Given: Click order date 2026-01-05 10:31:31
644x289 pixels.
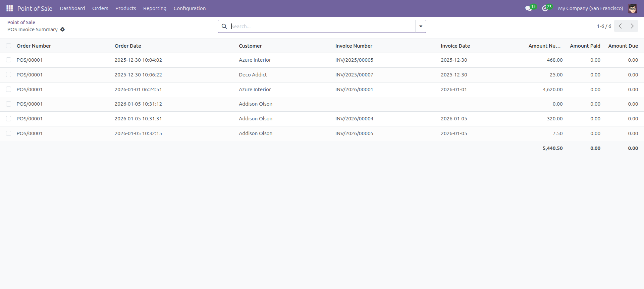Looking at the screenshot, I should point(138,119).
